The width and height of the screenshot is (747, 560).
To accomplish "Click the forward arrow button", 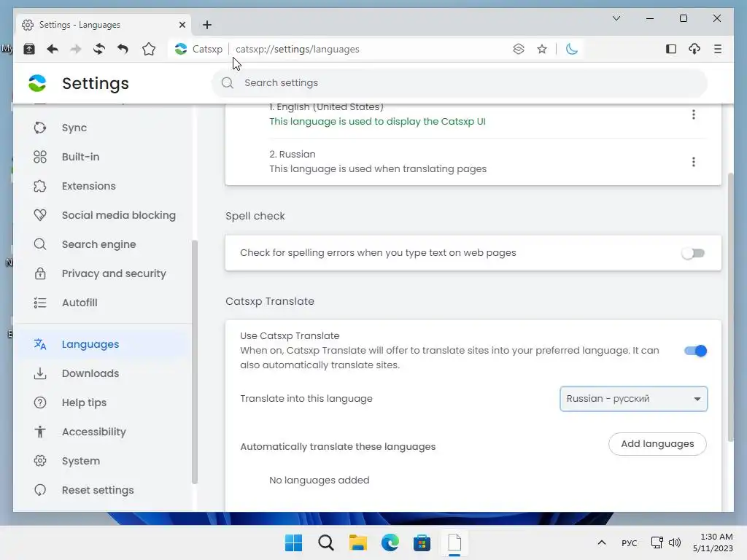I will pyautogui.click(x=76, y=49).
